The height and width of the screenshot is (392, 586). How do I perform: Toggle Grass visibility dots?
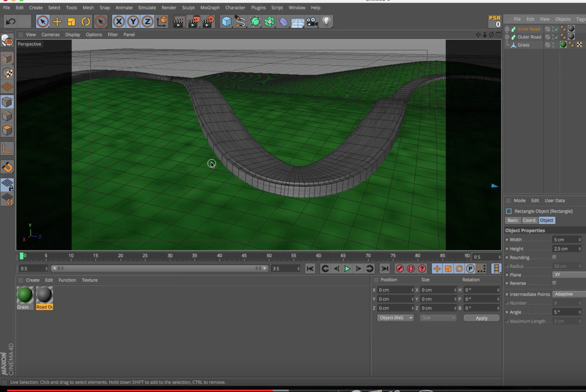(553, 45)
